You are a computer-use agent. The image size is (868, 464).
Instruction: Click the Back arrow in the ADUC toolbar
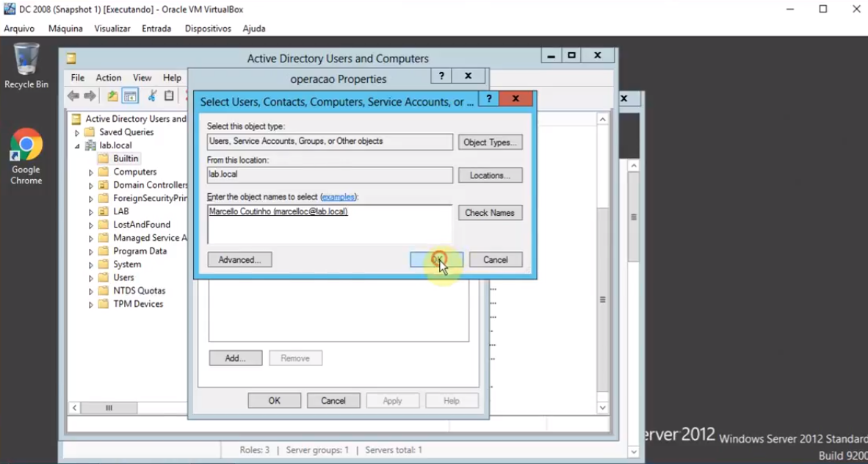point(73,96)
